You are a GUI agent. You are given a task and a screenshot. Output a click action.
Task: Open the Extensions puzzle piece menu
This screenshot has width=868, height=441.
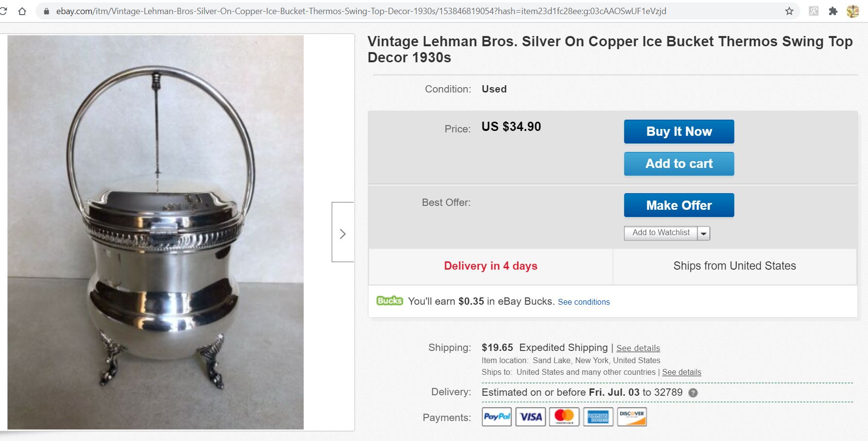coord(833,11)
